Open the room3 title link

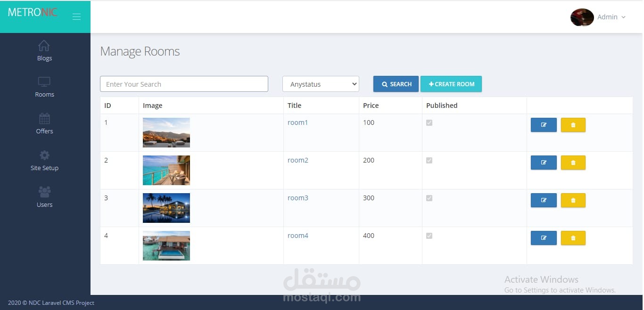[x=298, y=198]
